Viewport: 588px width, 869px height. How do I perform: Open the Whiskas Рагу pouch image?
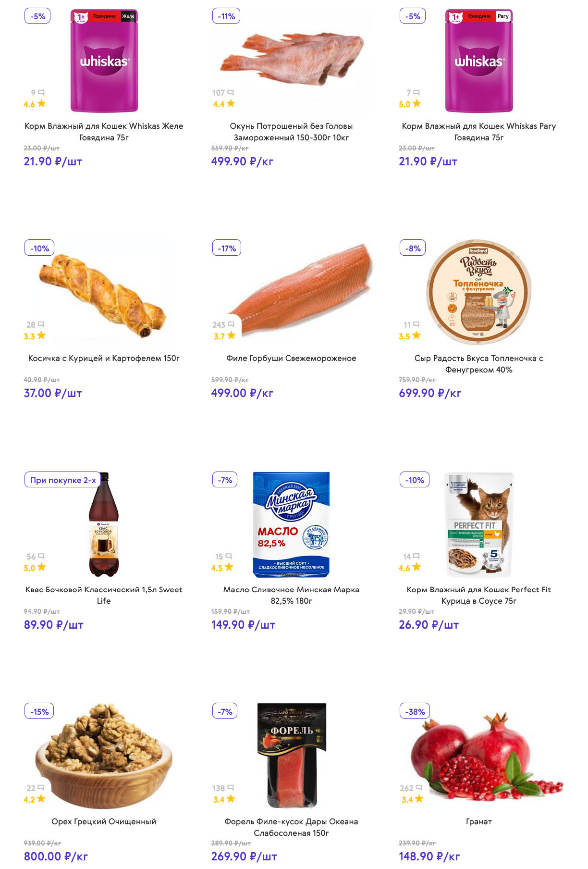coord(479,61)
